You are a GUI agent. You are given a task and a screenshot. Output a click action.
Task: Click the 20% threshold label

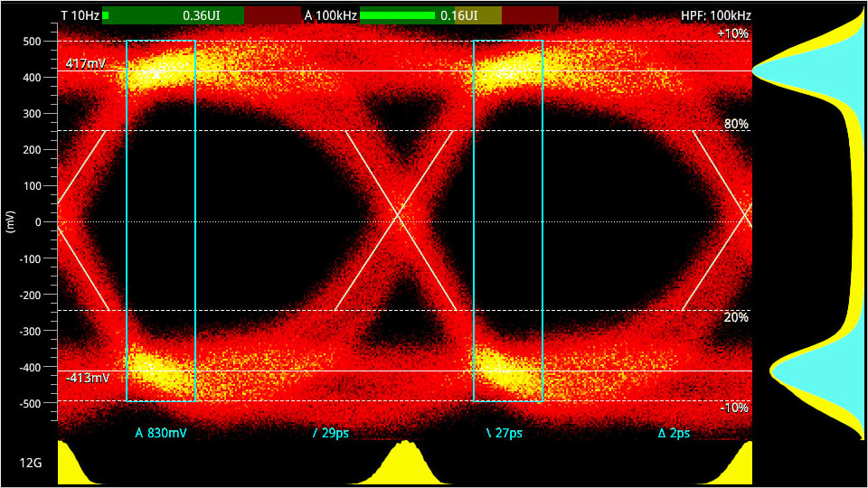coord(736,317)
